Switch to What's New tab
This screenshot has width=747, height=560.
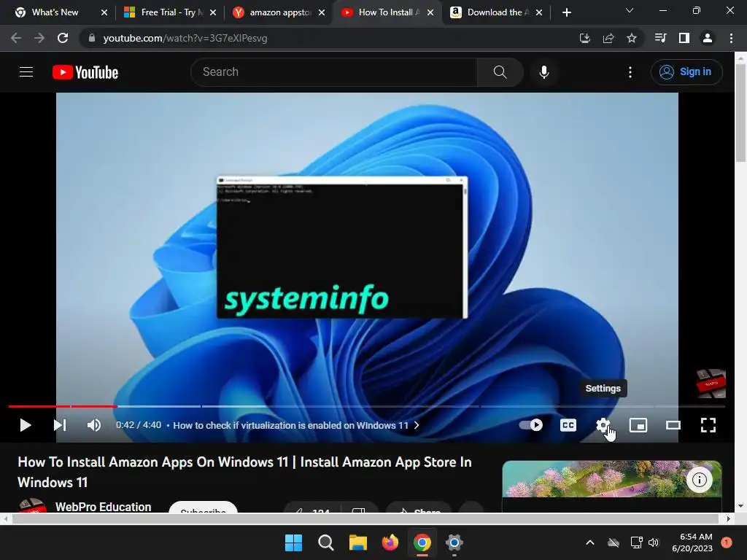pos(55,12)
